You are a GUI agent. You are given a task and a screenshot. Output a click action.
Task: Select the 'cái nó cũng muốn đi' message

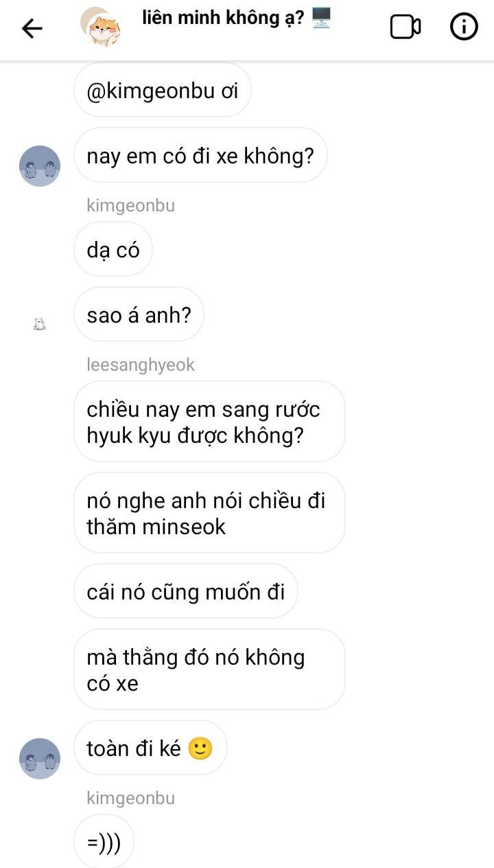[x=185, y=591]
